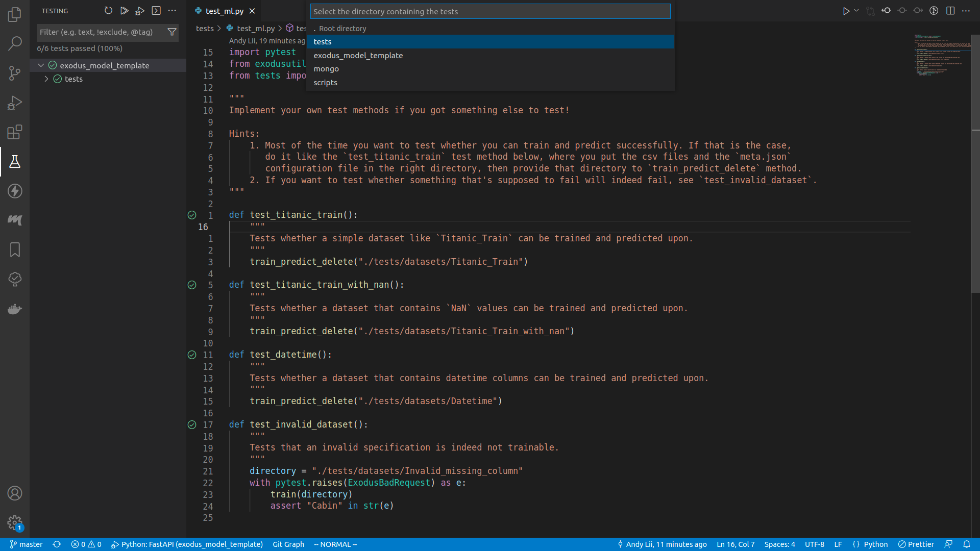Click test_datetime passed gutter icon
Screen dimensions: 980x551
[192, 355]
